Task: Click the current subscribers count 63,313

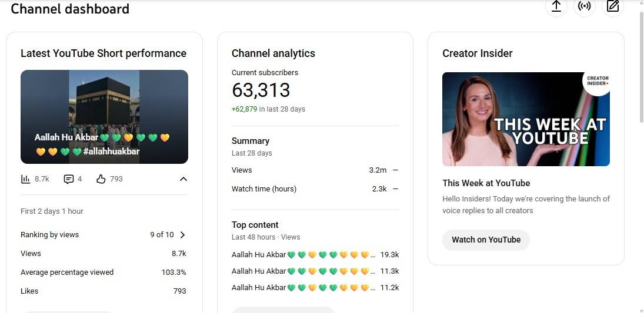Action: click(x=261, y=90)
